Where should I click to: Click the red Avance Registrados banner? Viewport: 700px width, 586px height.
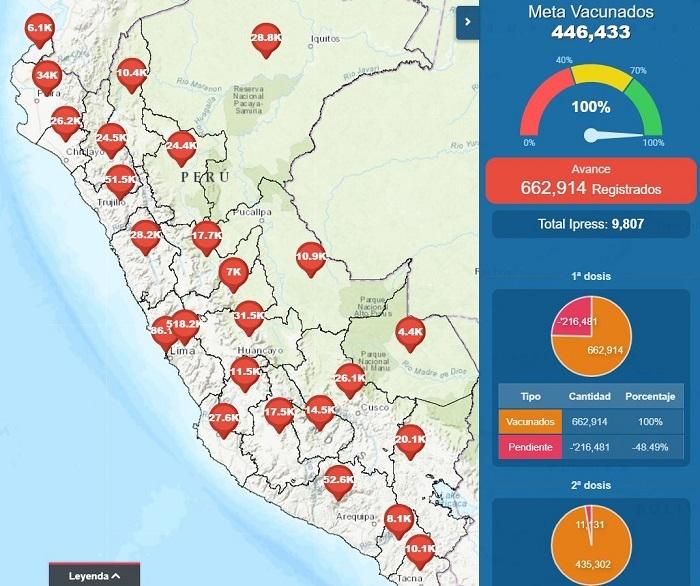(x=588, y=180)
